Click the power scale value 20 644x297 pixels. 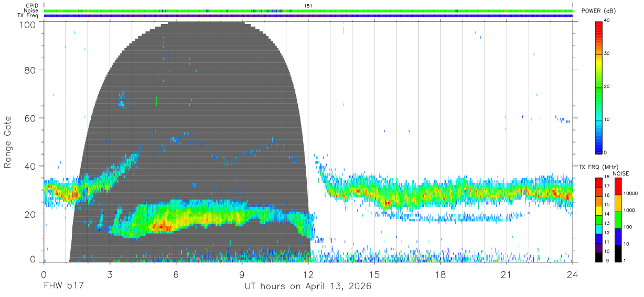click(607, 86)
